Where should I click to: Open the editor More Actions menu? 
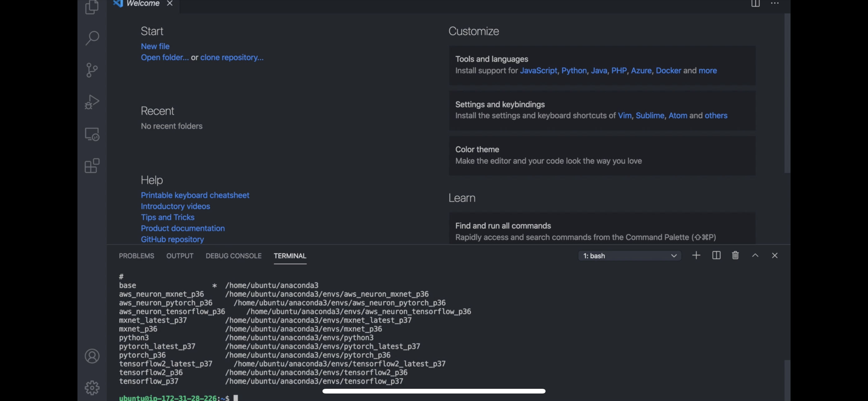tap(775, 3)
